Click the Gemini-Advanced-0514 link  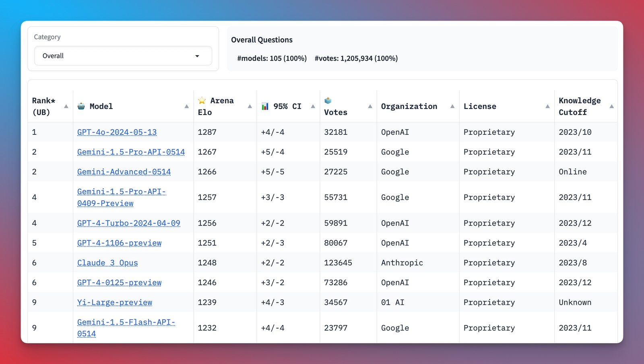click(124, 172)
